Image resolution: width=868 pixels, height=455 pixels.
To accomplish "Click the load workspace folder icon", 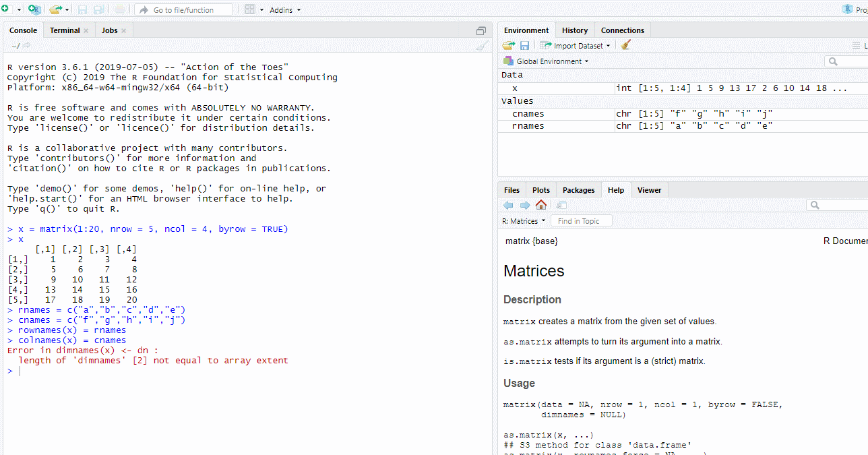I will coord(509,46).
